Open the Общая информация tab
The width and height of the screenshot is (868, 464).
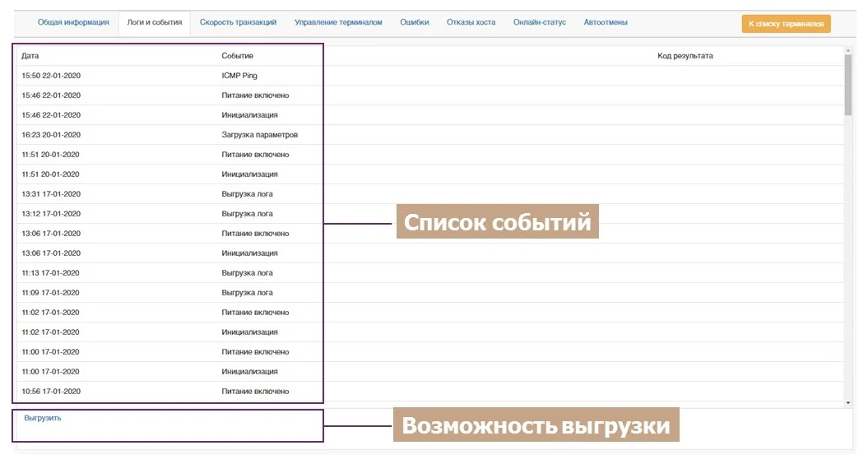coord(73,23)
